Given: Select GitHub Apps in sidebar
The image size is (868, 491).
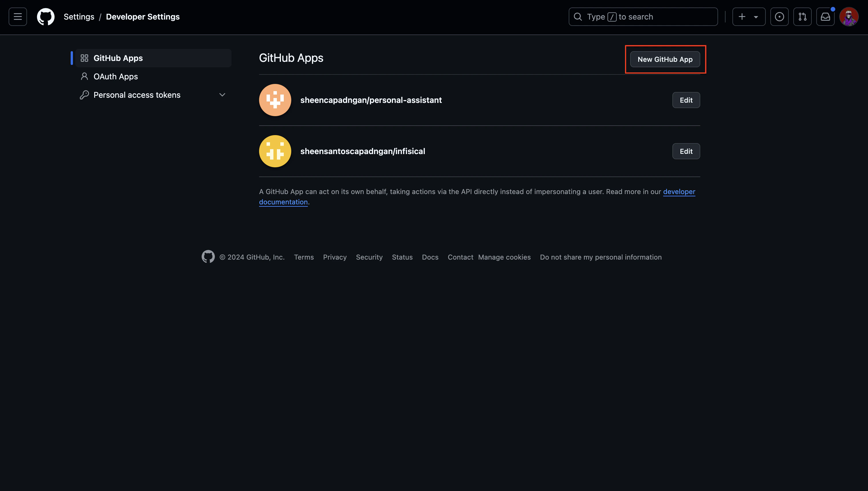Looking at the screenshot, I should tap(153, 58).
